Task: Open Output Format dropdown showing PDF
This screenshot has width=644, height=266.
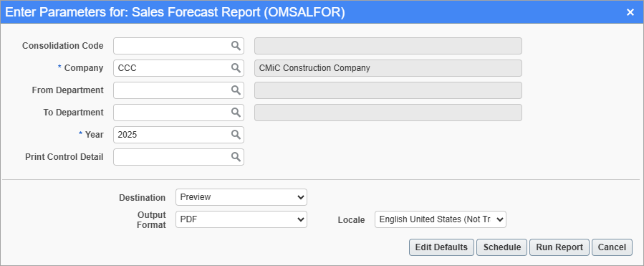Action: click(x=241, y=219)
